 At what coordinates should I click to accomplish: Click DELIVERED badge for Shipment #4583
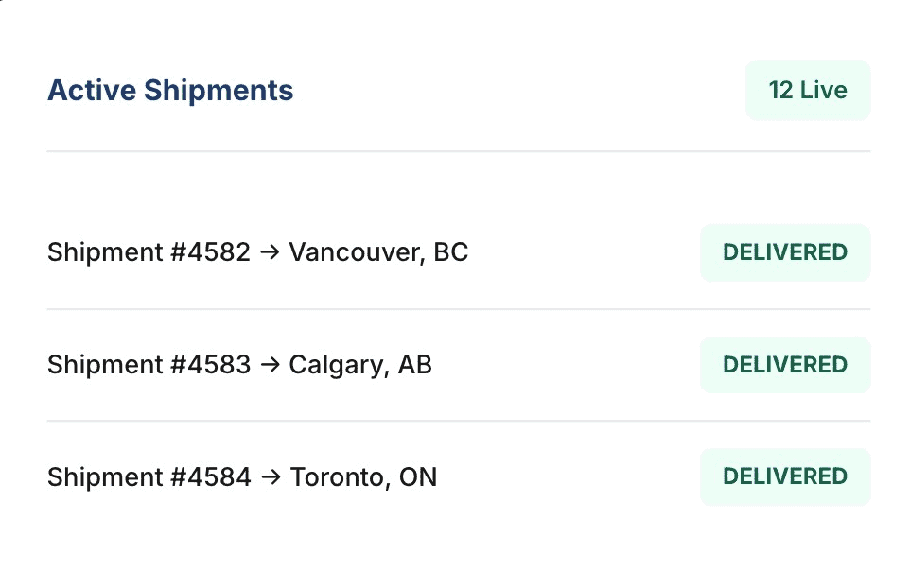click(785, 365)
